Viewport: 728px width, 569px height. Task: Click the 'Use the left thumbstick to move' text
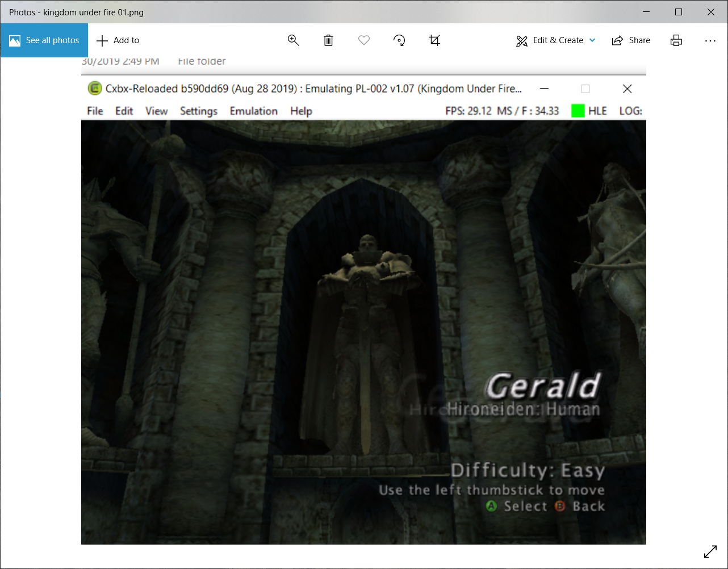coord(492,490)
